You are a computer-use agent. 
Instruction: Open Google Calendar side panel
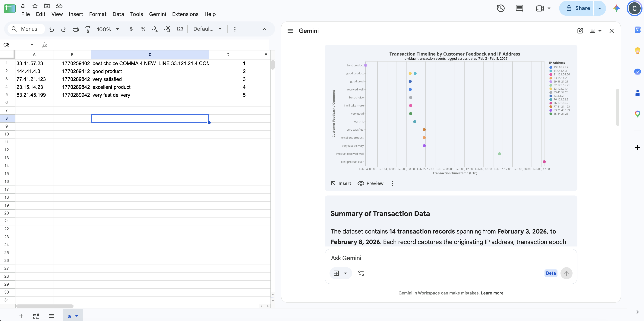click(637, 30)
